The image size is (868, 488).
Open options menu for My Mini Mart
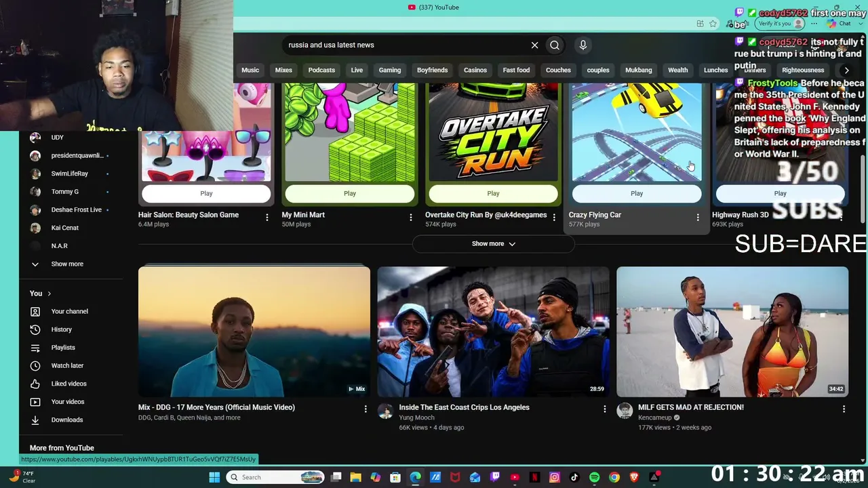click(x=410, y=218)
